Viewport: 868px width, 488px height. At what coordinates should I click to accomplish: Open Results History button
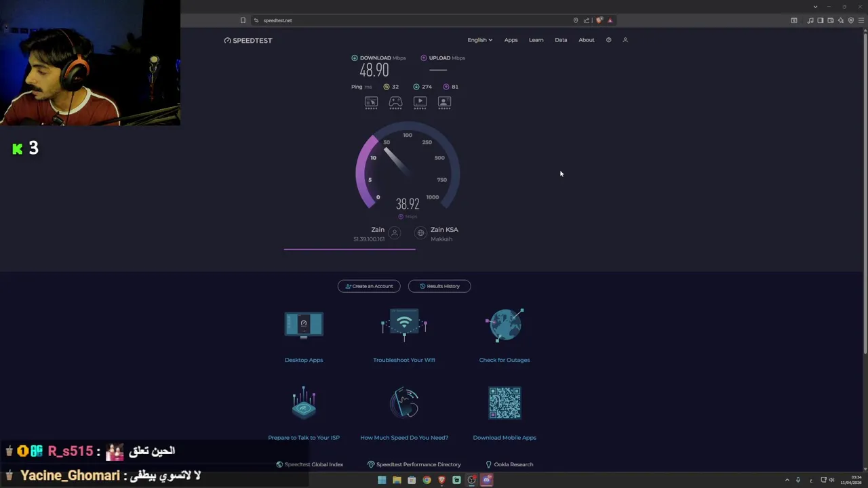click(x=439, y=286)
